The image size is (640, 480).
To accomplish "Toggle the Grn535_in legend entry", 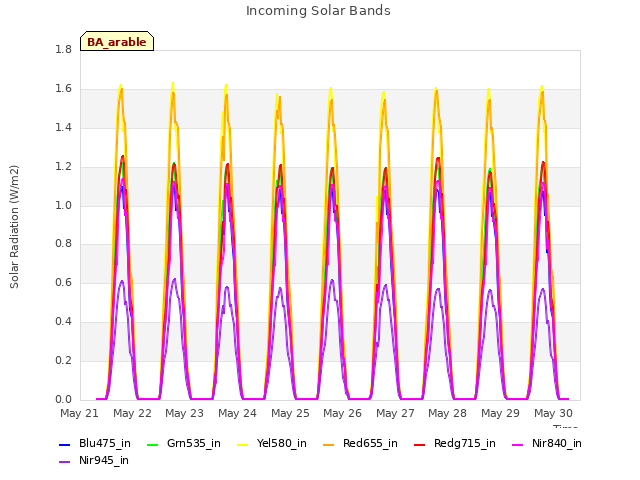I will [184, 444].
